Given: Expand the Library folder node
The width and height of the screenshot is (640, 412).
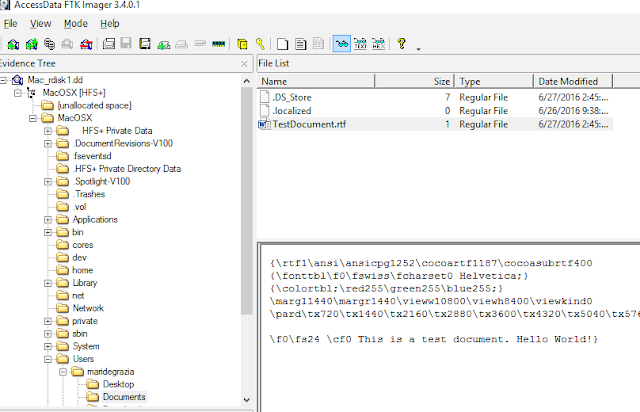Looking at the screenshot, I should pos(48,283).
